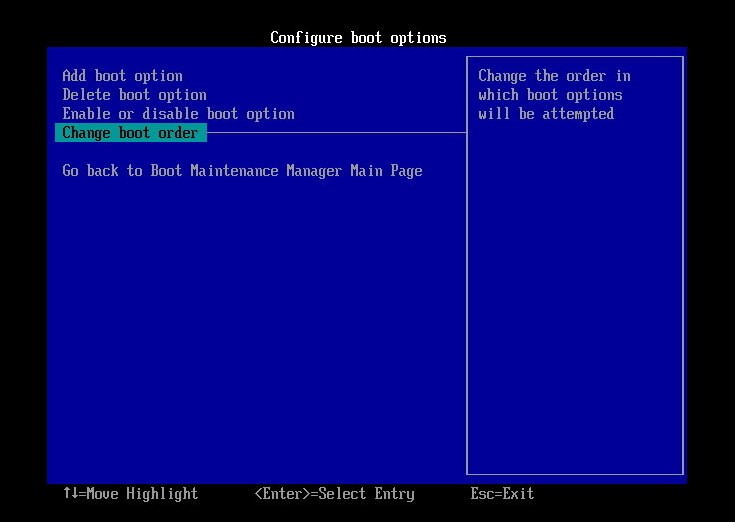The width and height of the screenshot is (735, 522).
Task: Choose Delete boot option
Action: click(x=135, y=95)
